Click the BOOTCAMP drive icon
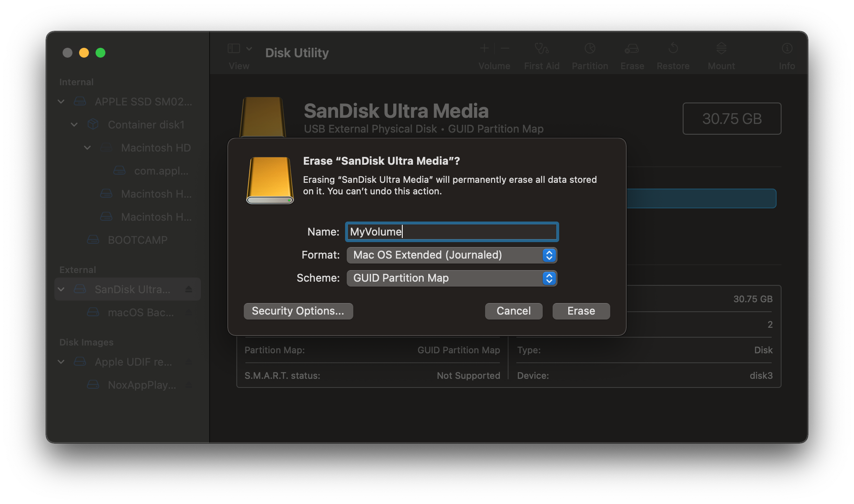 (93, 239)
